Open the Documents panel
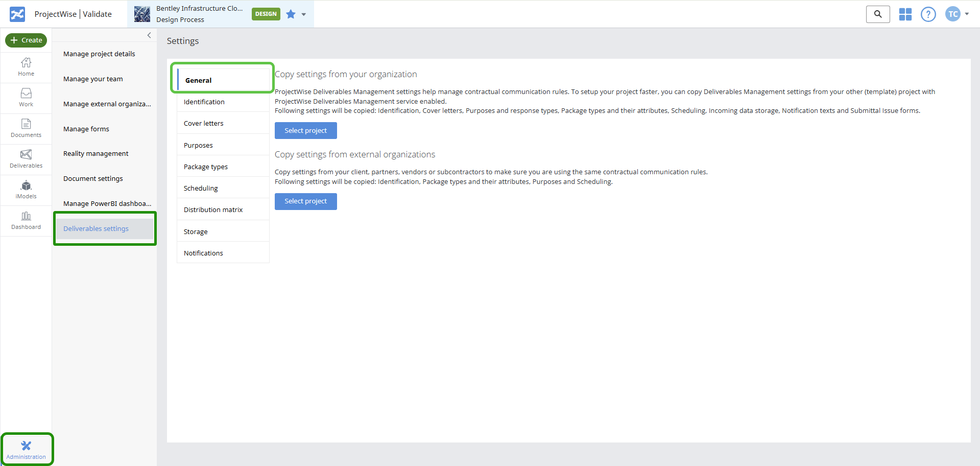 point(26,128)
